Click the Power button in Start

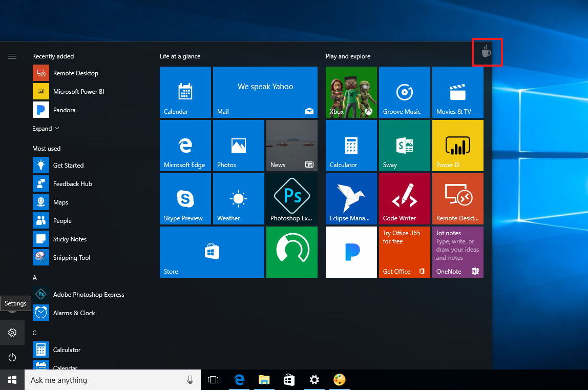point(12,357)
